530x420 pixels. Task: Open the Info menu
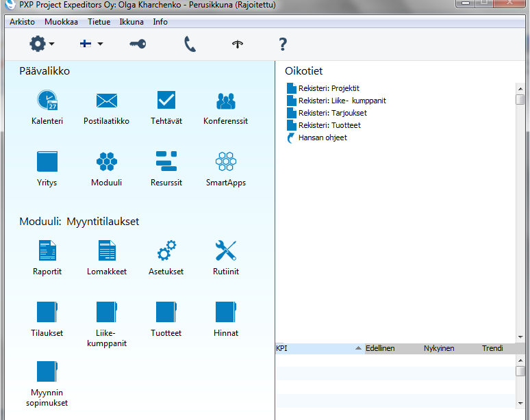[x=160, y=22]
